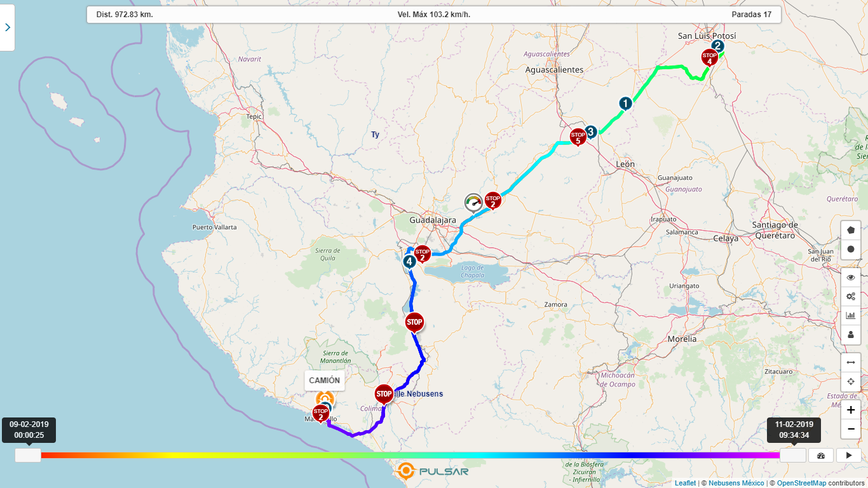Image resolution: width=868 pixels, height=488 pixels.
Task: Open the bar chart statistics button
Action: click(851, 315)
